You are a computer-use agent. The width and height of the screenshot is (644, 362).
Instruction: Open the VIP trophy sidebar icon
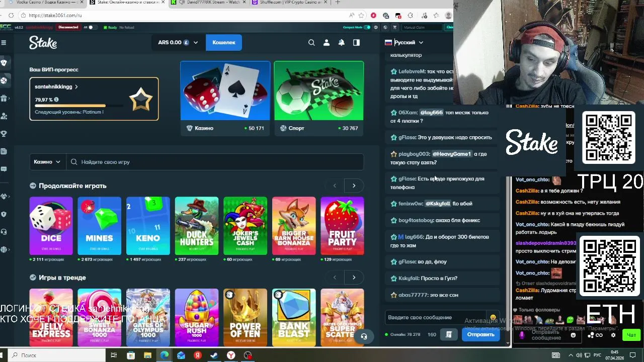tap(4, 134)
